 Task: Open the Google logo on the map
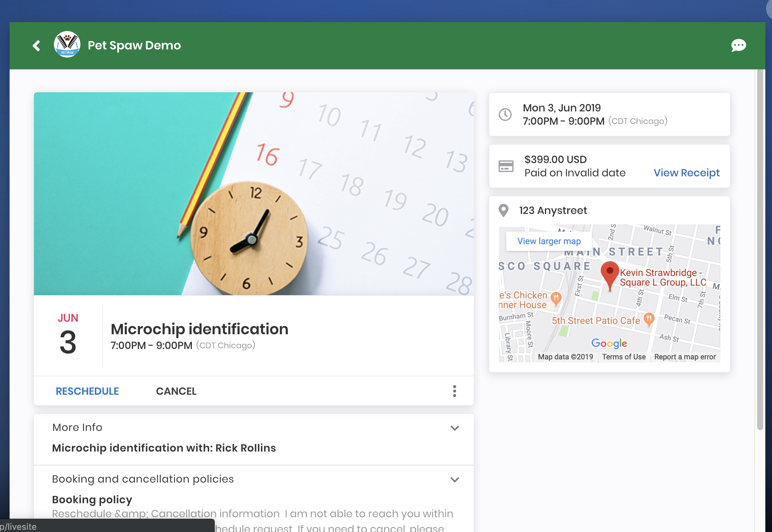point(609,343)
